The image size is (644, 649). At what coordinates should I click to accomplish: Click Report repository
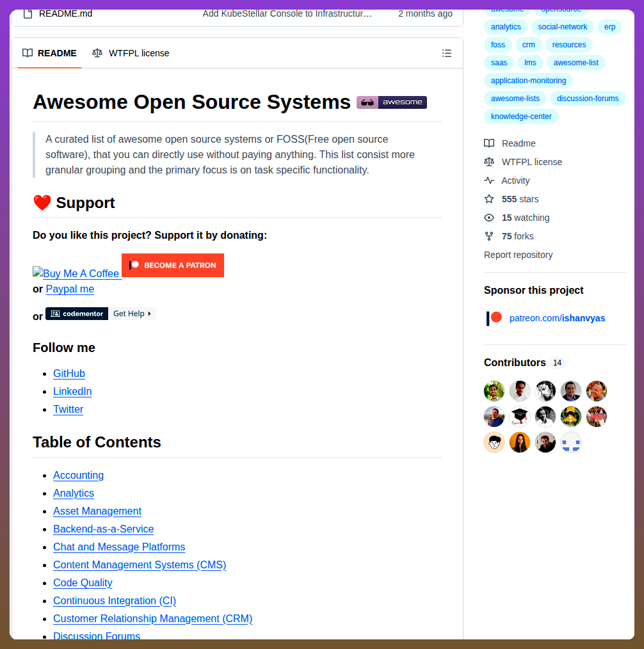[x=518, y=255]
